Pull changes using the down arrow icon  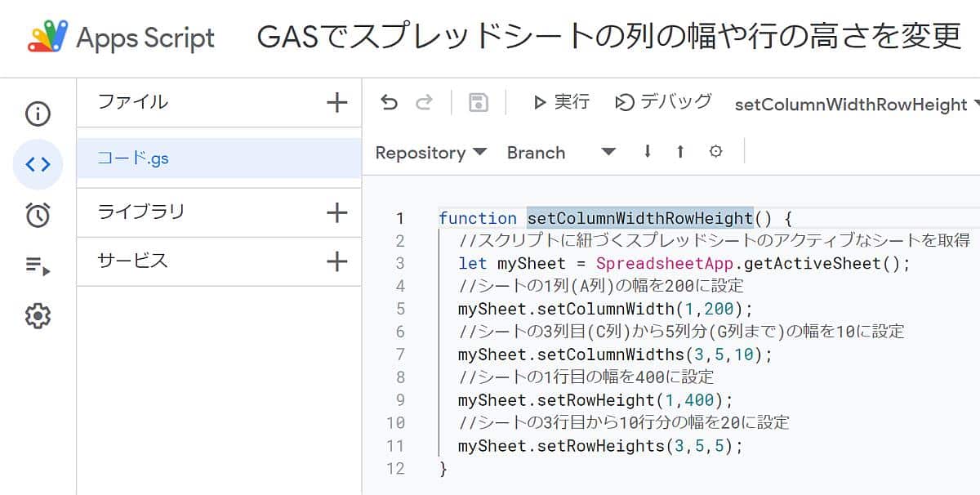pos(646,152)
